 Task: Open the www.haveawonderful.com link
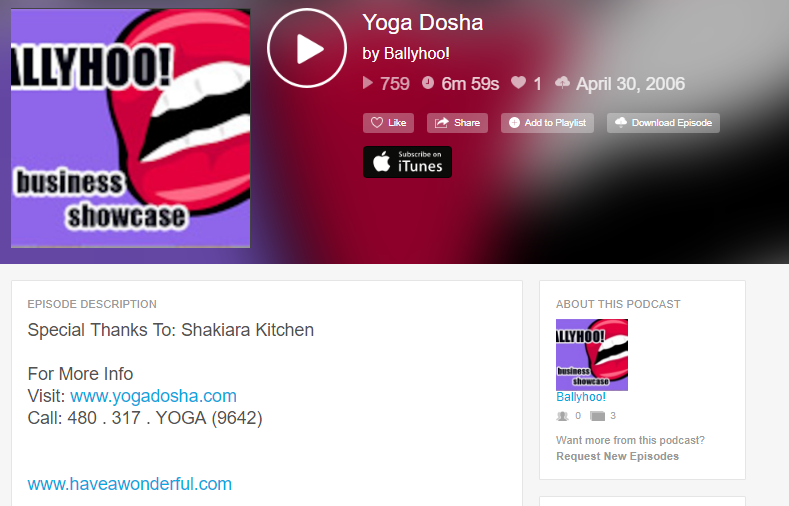pos(129,484)
